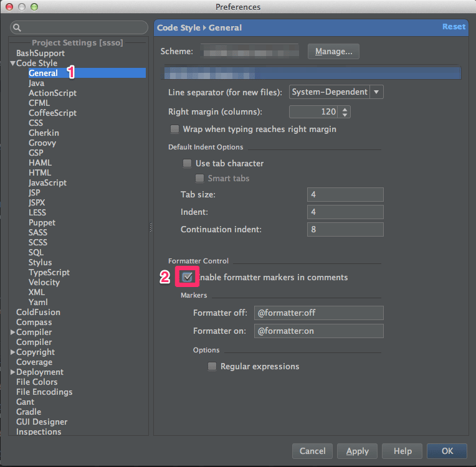Image resolution: width=476 pixels, height=467 pixels.
Task: Open scheme Manage dialog
Action: pyautogui.click(x=333, y=51)
